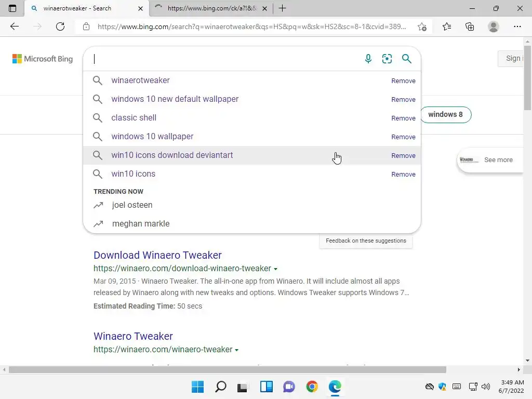Open the clock showing 3:49 AM

point(512,387)
